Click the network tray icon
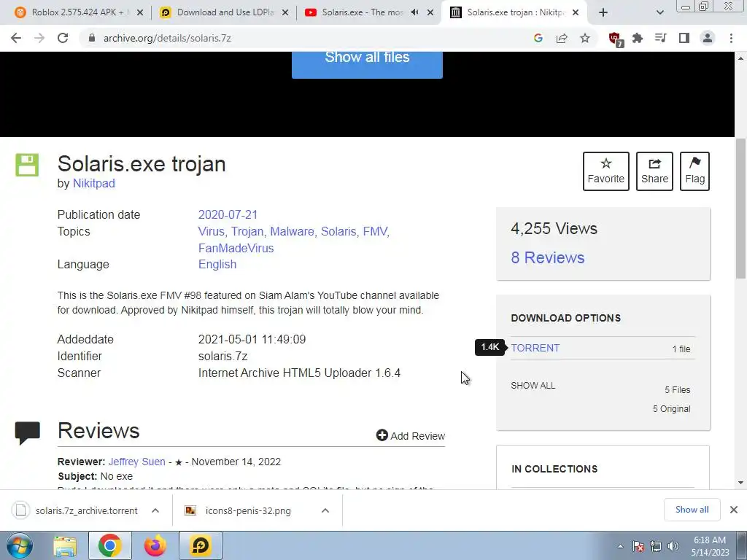 click(656, 546)
